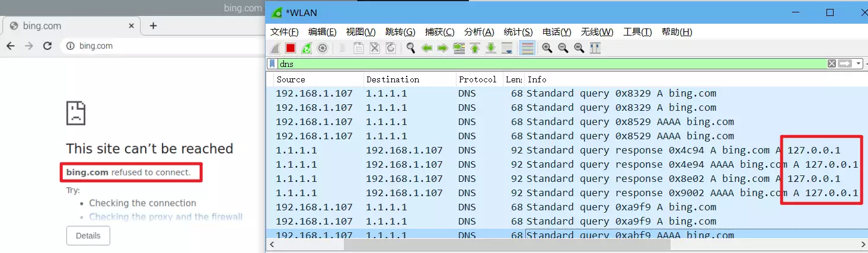The width and height of the screenshot is (868, 253).
Task: Open capture options gear icon
Action: pos(323,49)
